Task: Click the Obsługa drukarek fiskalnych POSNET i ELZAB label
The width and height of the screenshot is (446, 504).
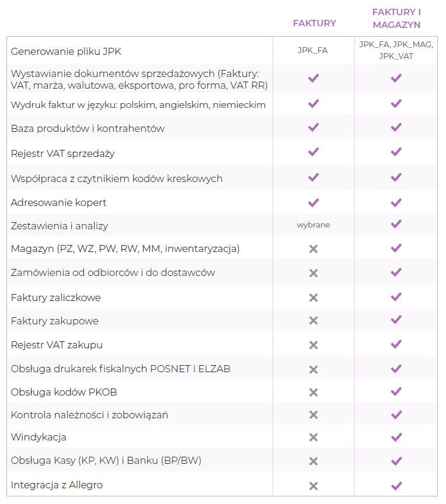Action: click(124, 369)
